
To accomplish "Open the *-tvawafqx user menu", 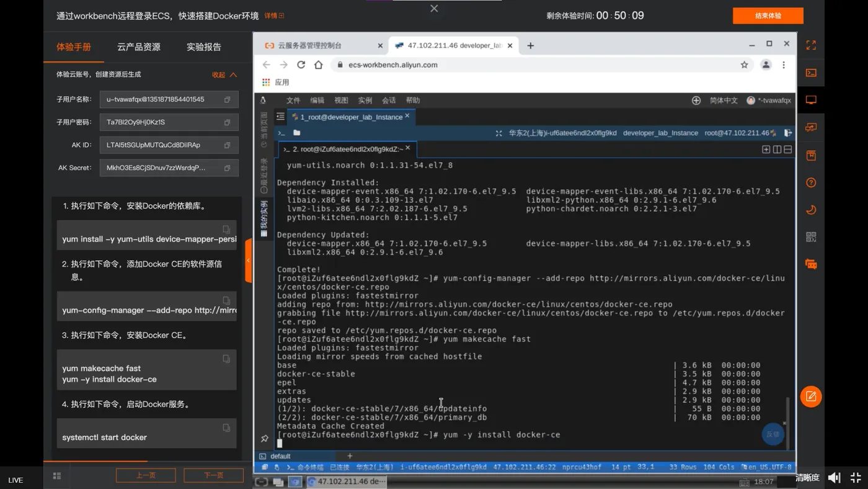I will (x=769, y=101).
